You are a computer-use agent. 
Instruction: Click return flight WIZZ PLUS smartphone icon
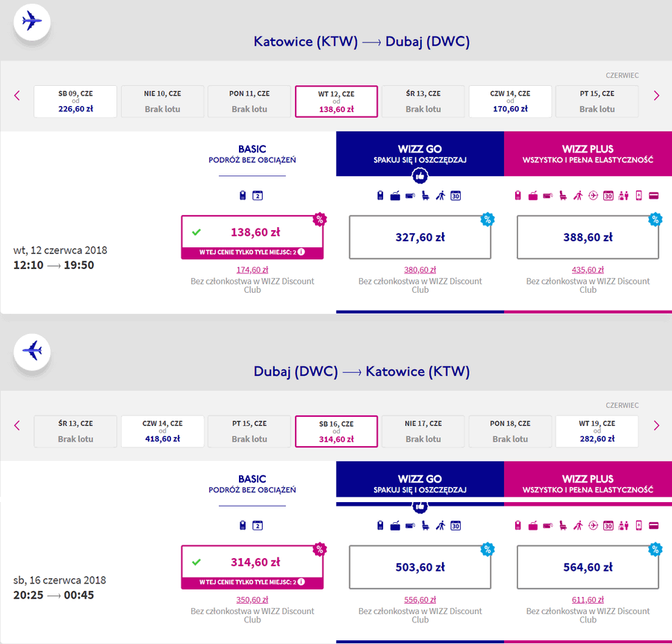[x=638, y=526]
